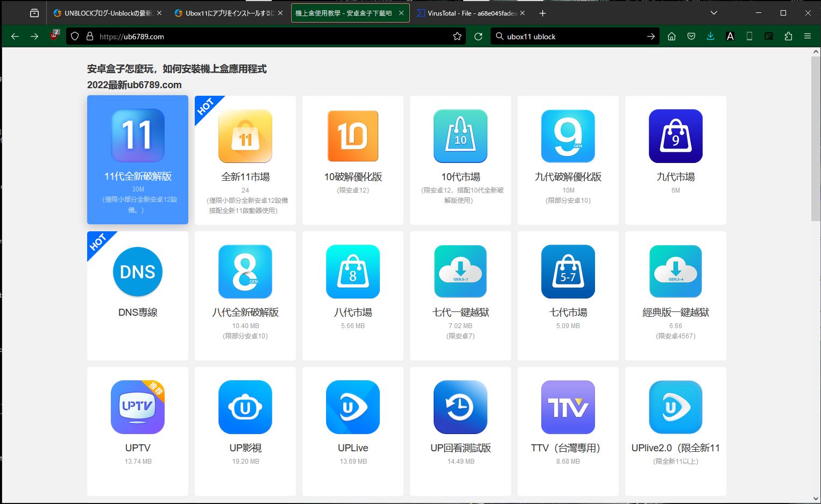Image resolution: width=821 pixels, height=504 pixels.
Task: Click the 經典版一鍵越獄 cloud icon
Action: 676,272
